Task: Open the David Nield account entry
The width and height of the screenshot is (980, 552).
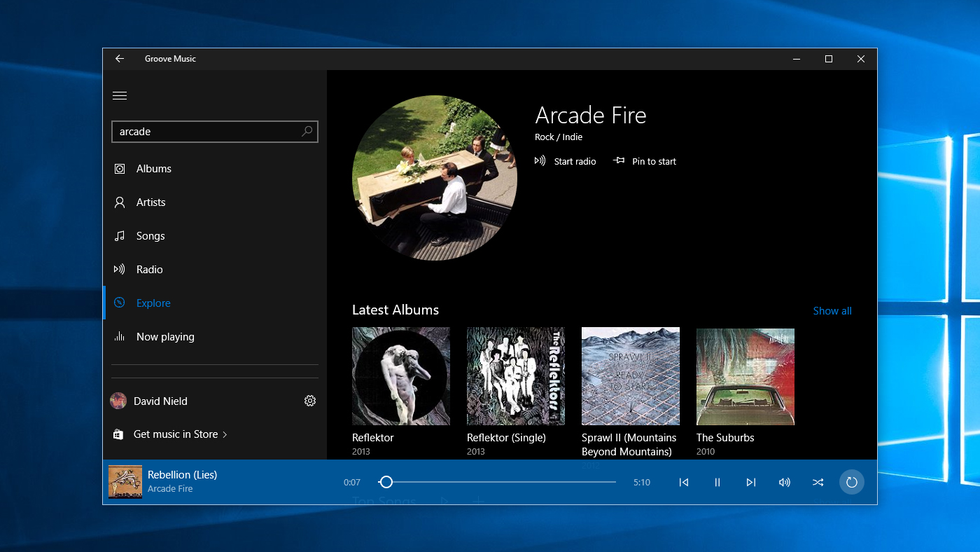Action: point(160,401)
